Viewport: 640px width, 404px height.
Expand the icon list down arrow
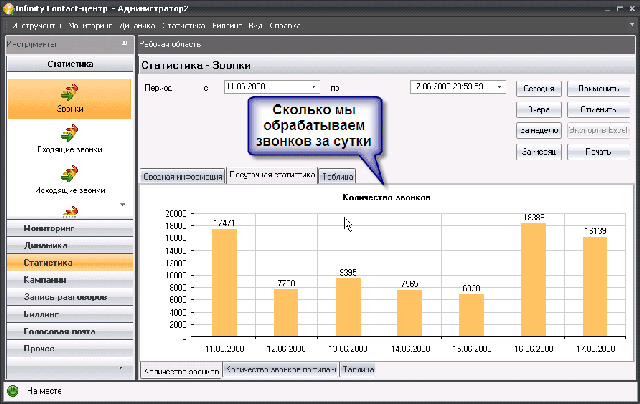tap(122, 204)
